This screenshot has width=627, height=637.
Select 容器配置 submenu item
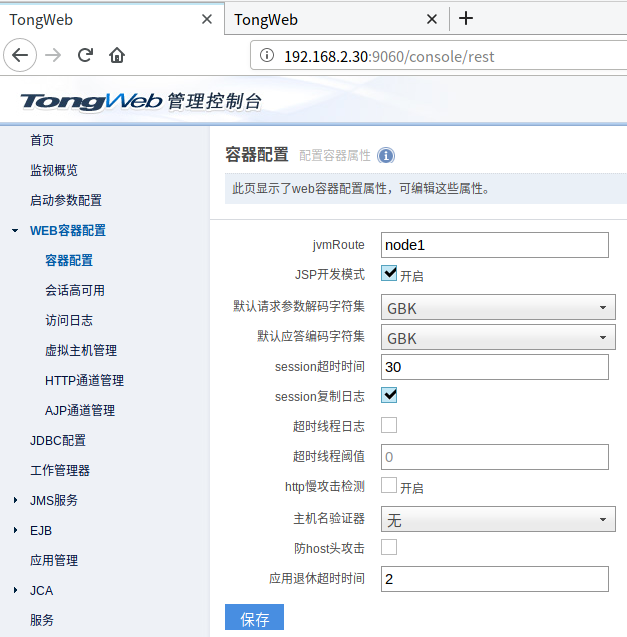(x=69, y=260)
